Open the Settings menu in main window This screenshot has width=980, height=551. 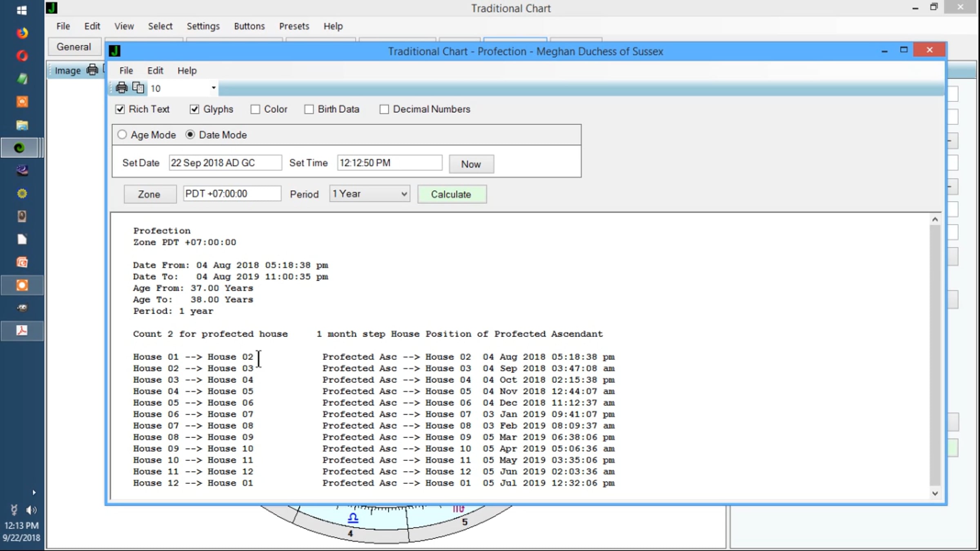click(203, 26)
